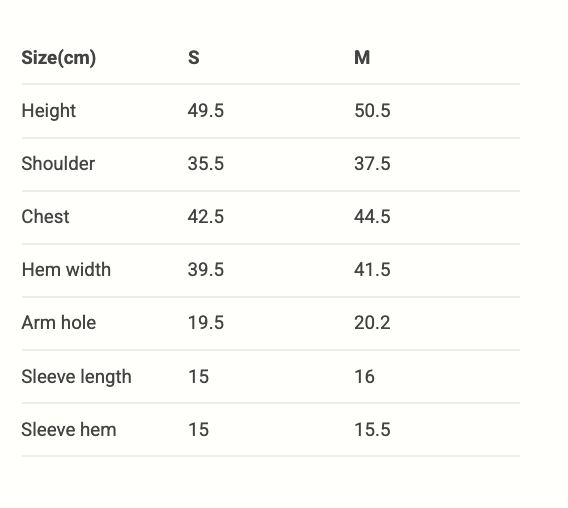
Task: Click the Arm hole row label
Action: tap(59, 322)
